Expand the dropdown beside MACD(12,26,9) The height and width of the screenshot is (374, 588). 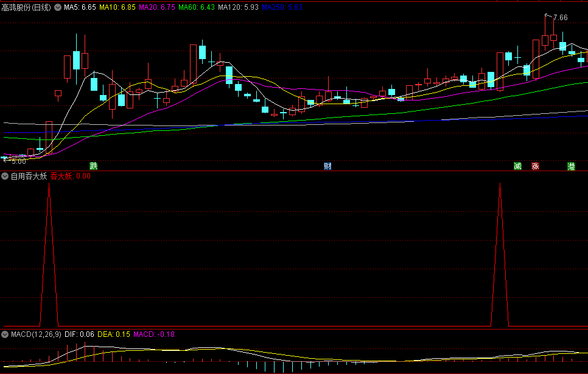[x=5, y=334]
